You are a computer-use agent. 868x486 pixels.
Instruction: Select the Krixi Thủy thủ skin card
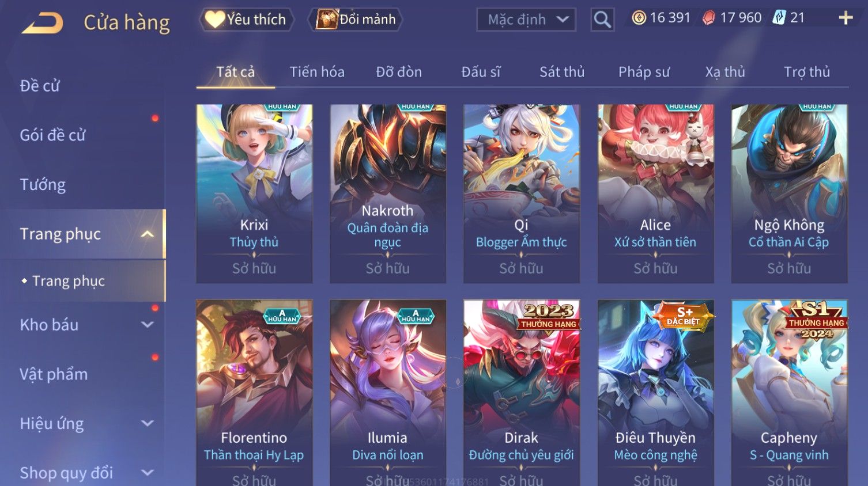pos(254,193)
